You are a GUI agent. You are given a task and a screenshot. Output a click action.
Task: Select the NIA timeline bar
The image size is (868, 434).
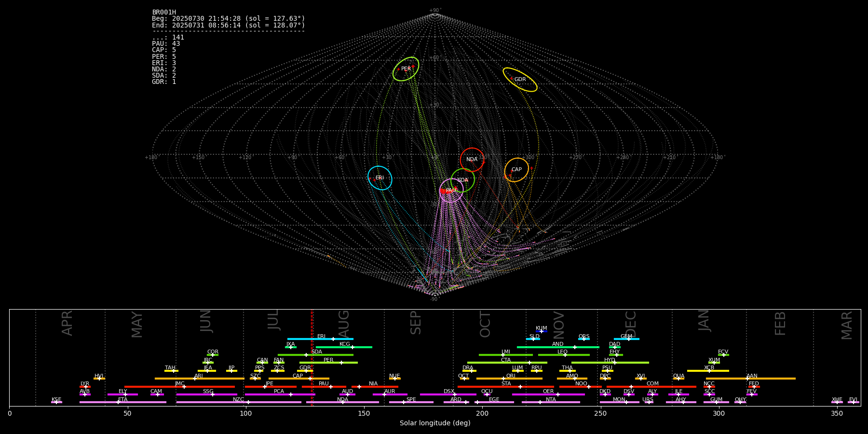(375, 387)
